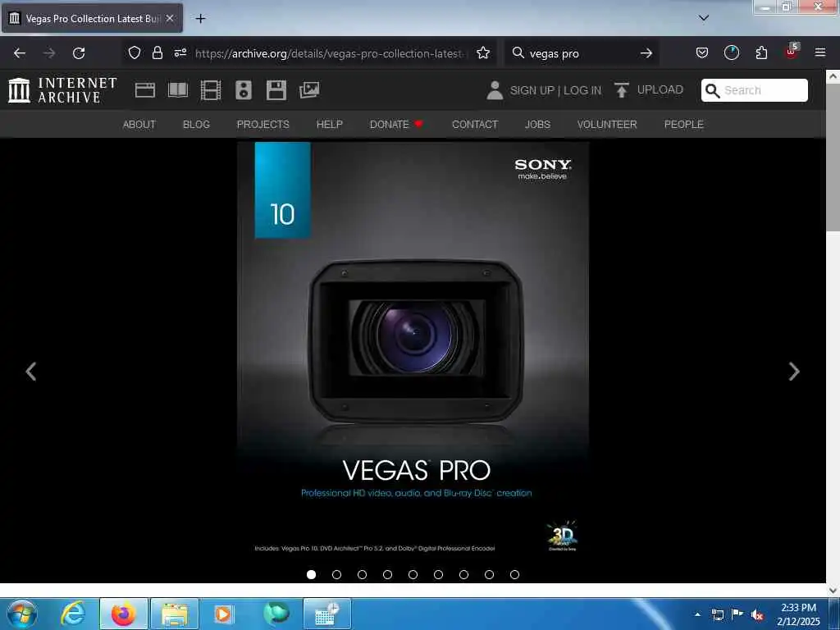
Task: Click the page vertical scrollbar thumb
Action: [x=833, y=158]
